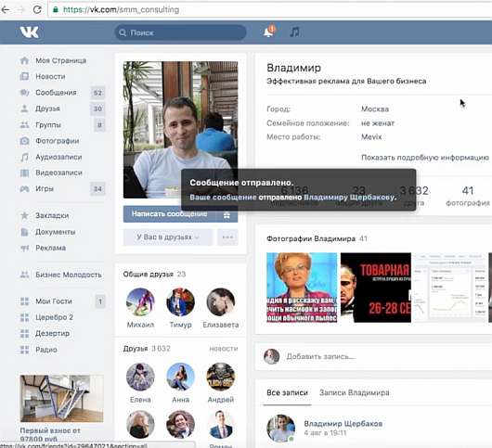Open post author Владимир Щербаков
Screen dimensions: 492x448
click(343, 424)
